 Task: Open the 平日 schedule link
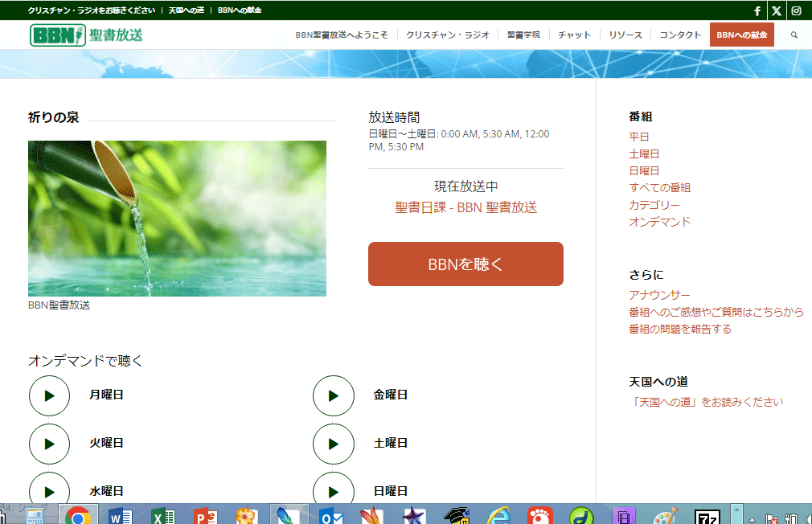tap(639, 137)
